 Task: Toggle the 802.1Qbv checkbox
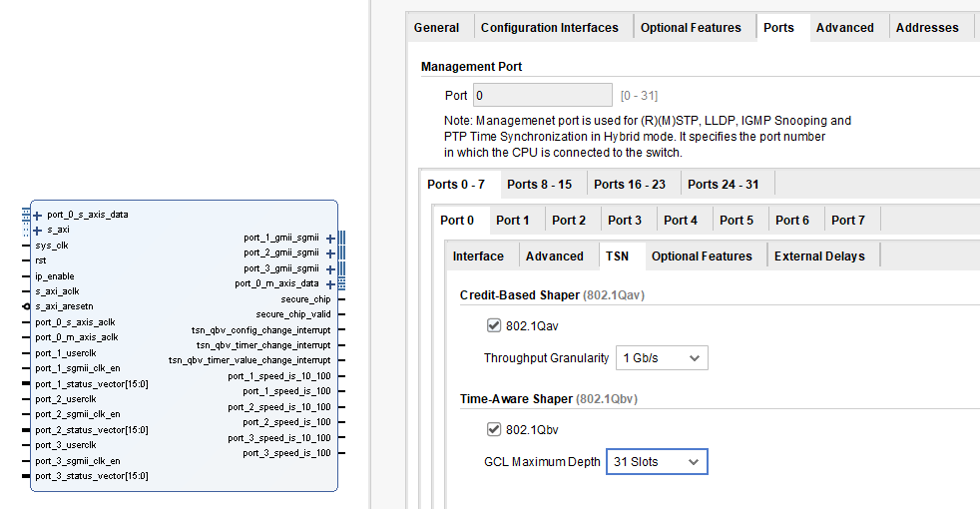(x=493, y=429)
